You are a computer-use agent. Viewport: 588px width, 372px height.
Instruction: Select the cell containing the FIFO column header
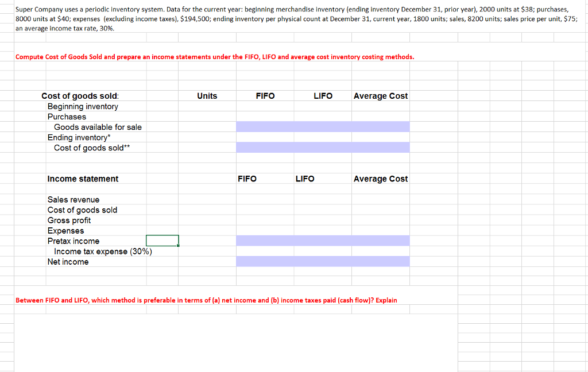[x=265, y=96]
